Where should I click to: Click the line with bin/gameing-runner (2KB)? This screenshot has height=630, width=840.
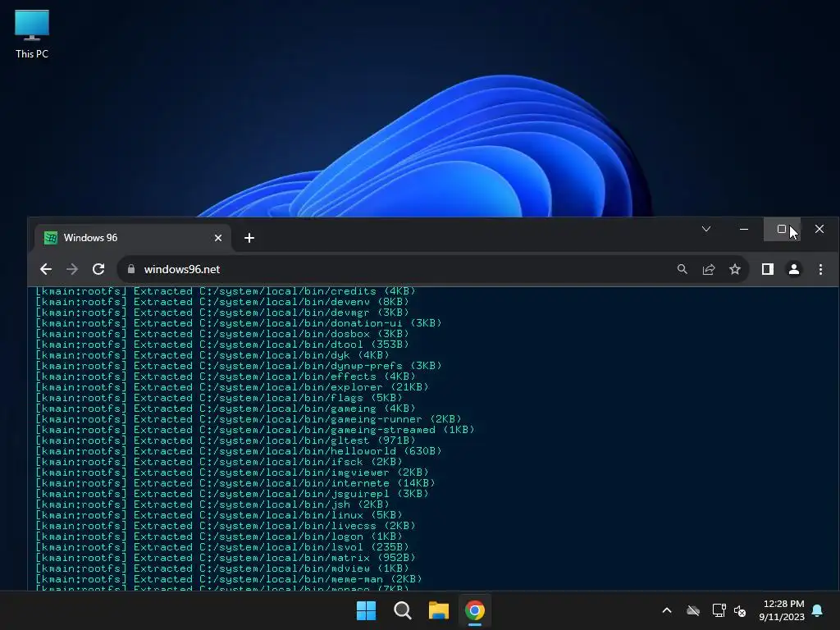249,419
